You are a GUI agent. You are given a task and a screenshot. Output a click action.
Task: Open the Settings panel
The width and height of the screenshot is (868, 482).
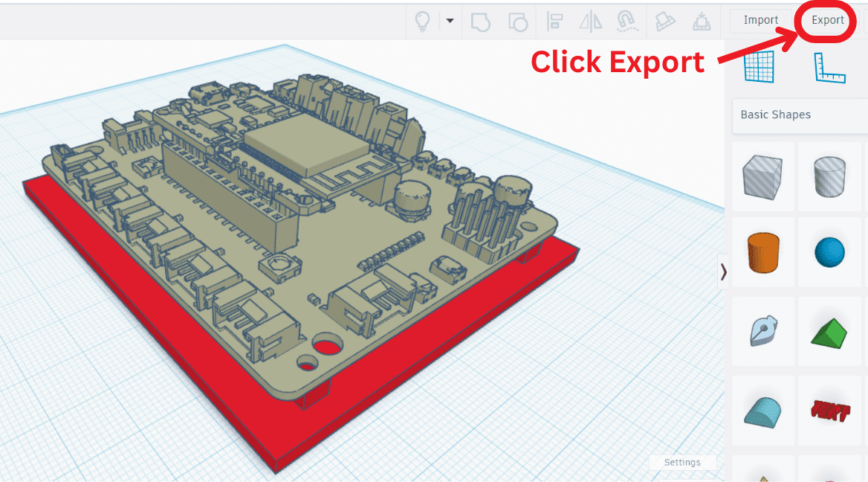click(x=682, y=462)
